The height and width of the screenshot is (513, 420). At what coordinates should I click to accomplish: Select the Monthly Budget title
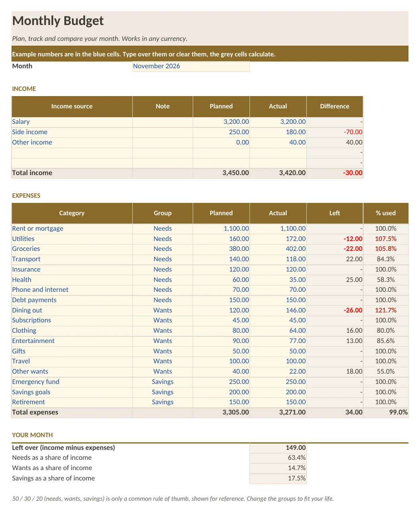tap(58, 21)
